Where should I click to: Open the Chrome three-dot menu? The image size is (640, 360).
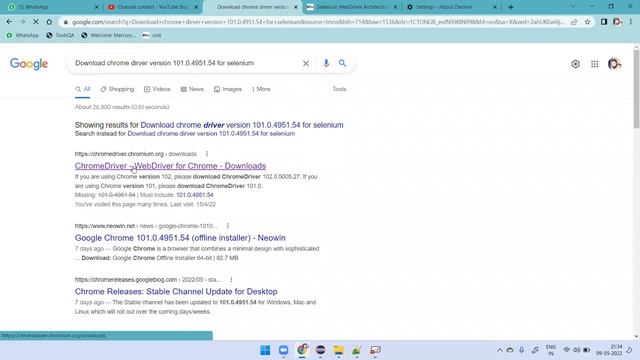click(x=631, y=22)
